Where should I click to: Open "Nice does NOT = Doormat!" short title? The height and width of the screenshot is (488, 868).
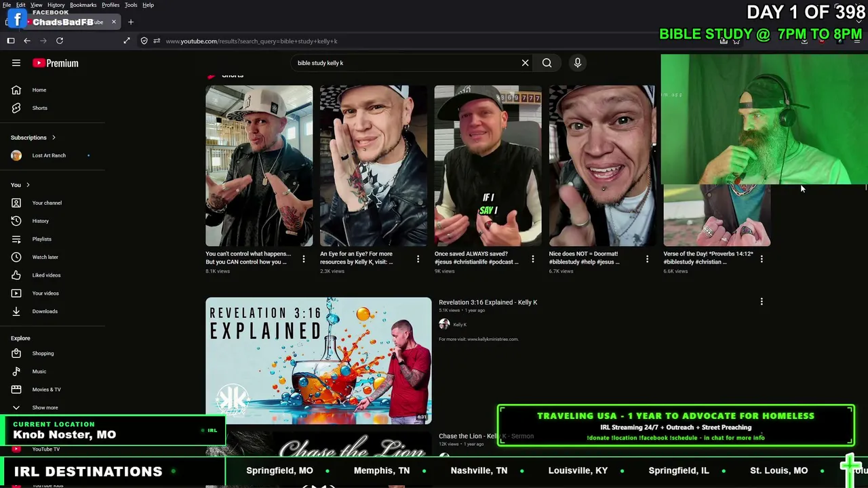[x=584, y=258]
